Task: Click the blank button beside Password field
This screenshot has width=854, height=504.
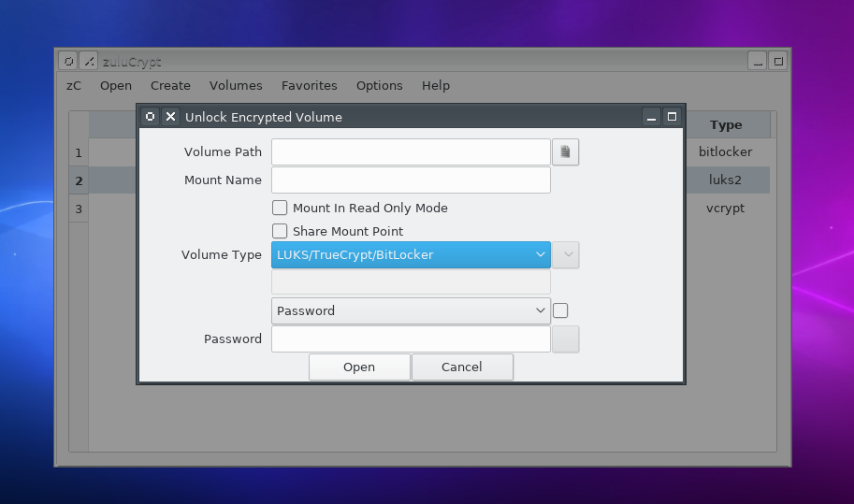Action: point(565,338)
